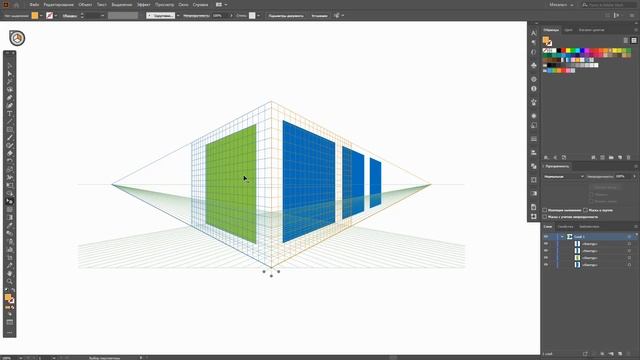Click the perspective plane switching widget

(17, 38)
